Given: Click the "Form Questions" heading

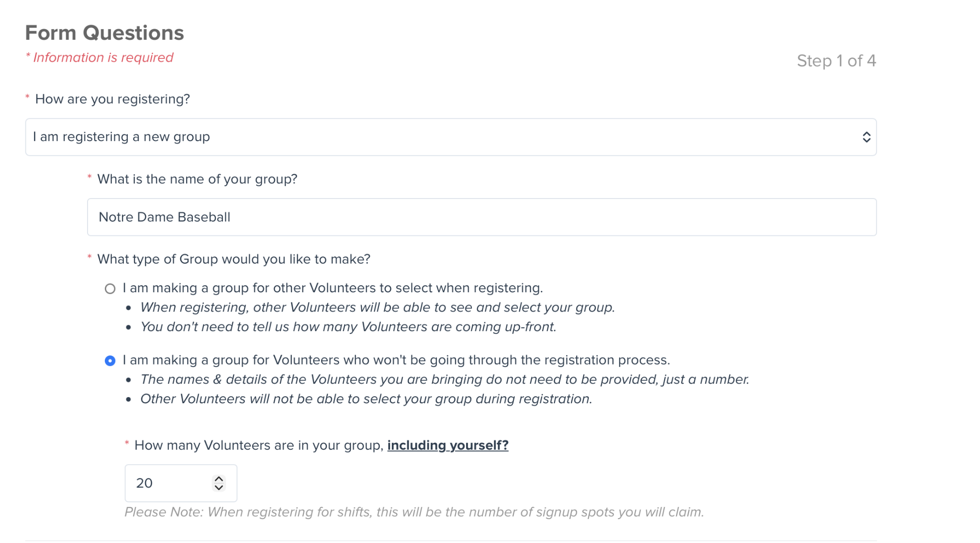Looking at the screenshot, I should tap(104, 33).
